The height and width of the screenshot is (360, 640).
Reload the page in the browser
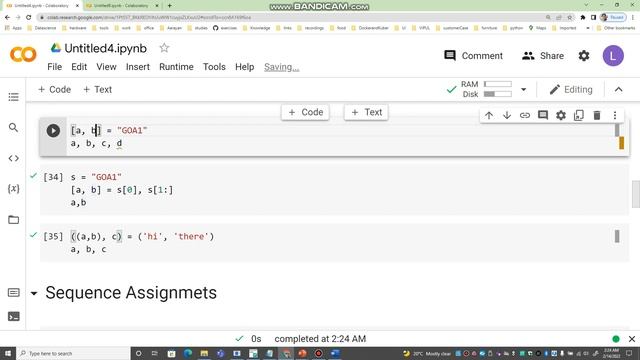point(29,18)
